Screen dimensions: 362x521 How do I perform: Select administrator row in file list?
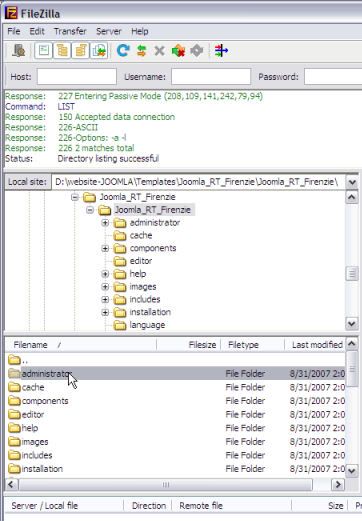176,374
